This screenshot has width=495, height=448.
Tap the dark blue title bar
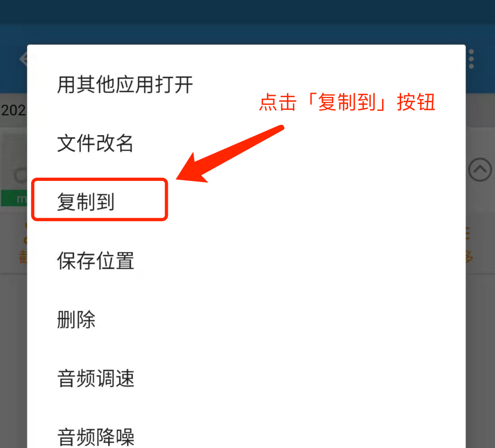pyautogui.click(x=247, y=11)
